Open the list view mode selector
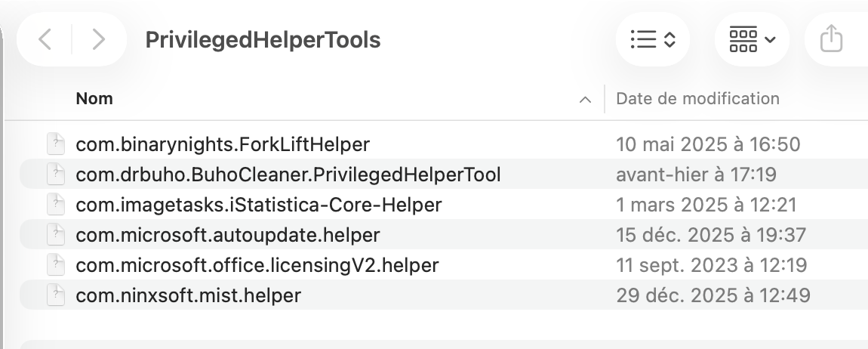The height and width of the screenshot is (349, 868). coord(652,40)
